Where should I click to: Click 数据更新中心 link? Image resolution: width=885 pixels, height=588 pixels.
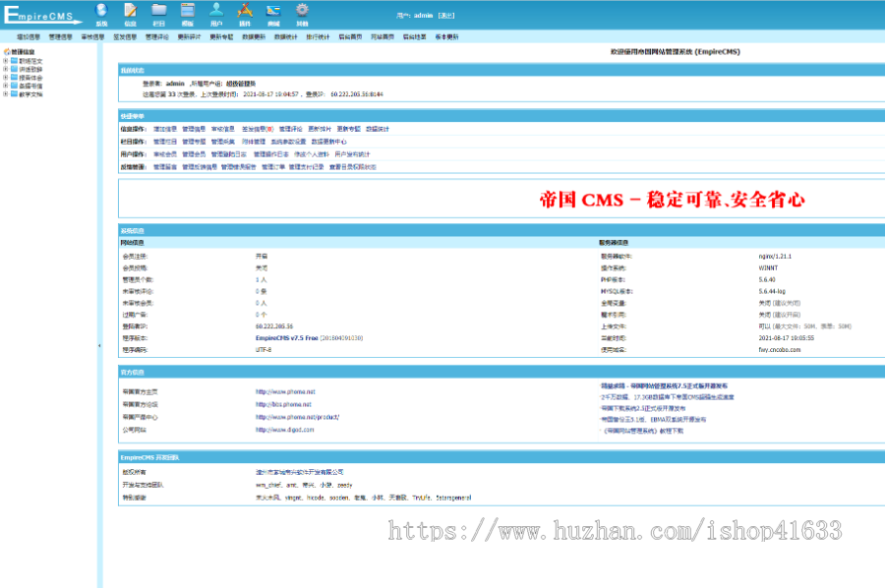coord(329,142)
